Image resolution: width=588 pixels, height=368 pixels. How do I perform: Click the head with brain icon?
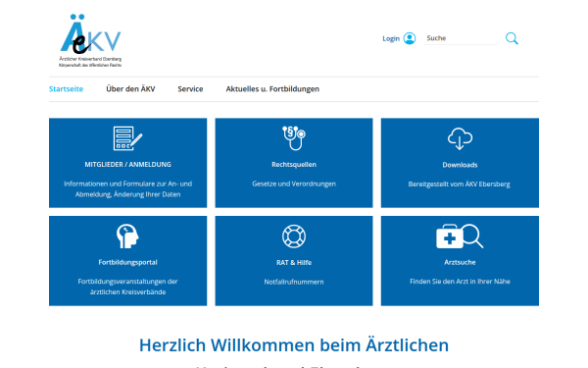127,237
